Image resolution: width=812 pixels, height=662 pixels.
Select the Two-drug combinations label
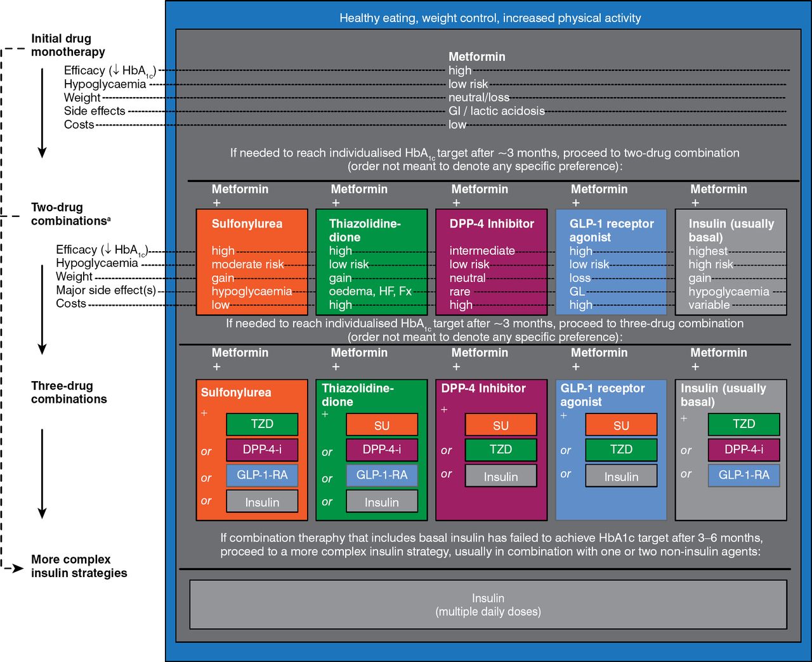point(70,214)
